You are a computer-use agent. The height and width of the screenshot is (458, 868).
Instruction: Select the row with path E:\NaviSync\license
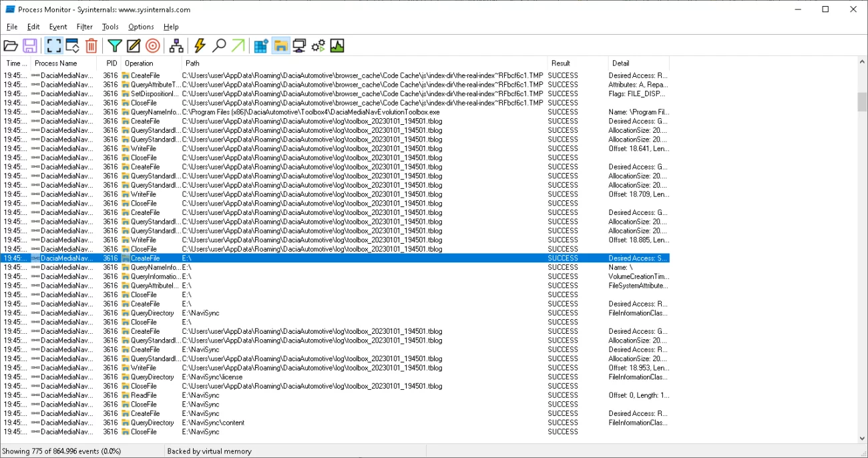coord(335,377)
